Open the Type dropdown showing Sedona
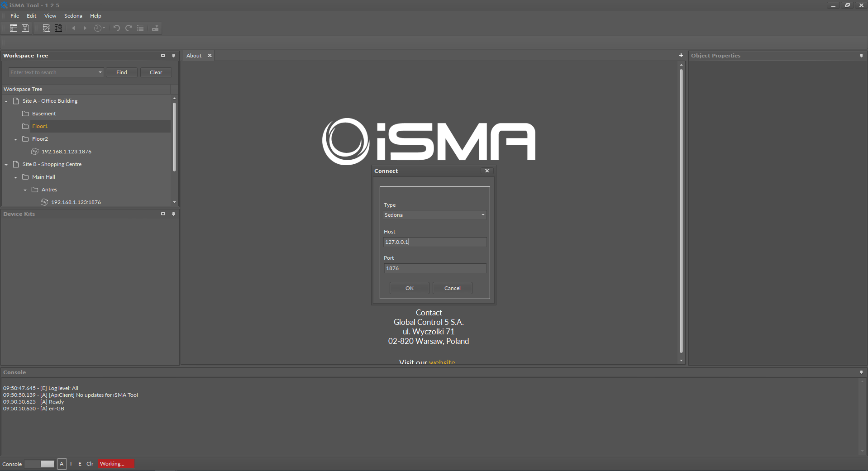This screenshot has height=471, width=868. click(x=434, y=215)
